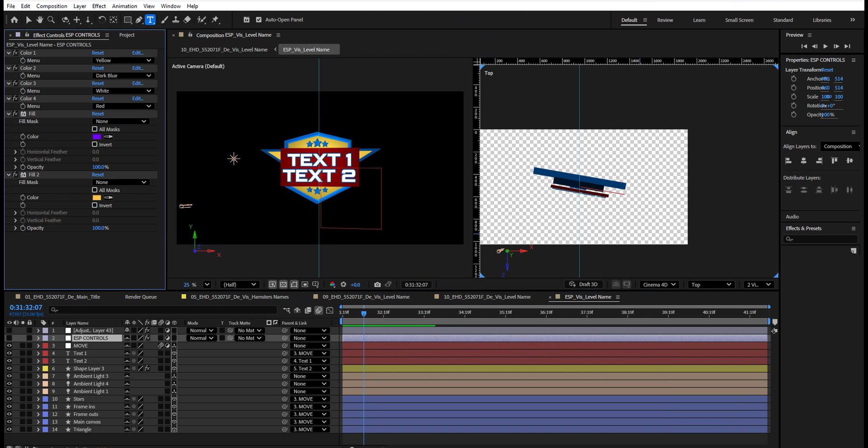The image size is (868, 448).
Task: Select the Zoom magnifier tool
Action: pos(51,20)
